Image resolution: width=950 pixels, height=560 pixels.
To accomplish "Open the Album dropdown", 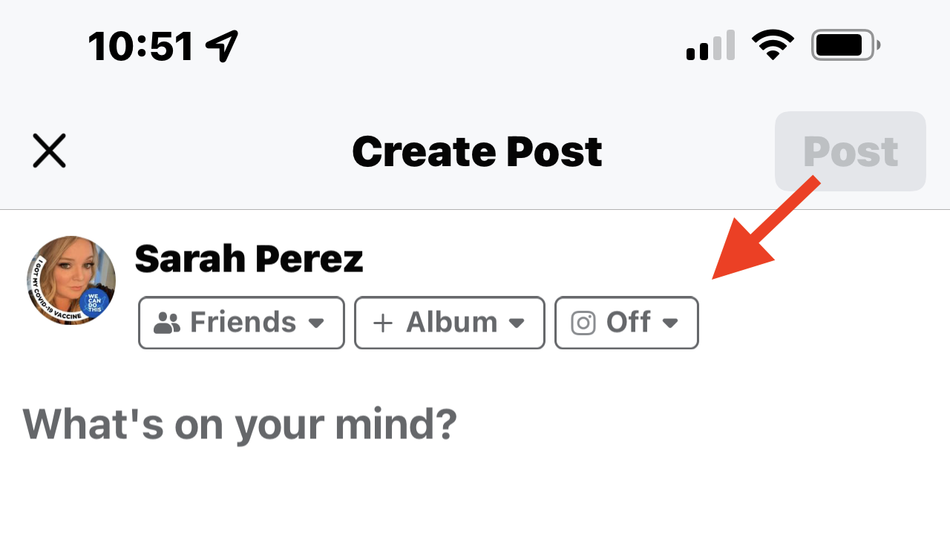I will tap(450, 323).
